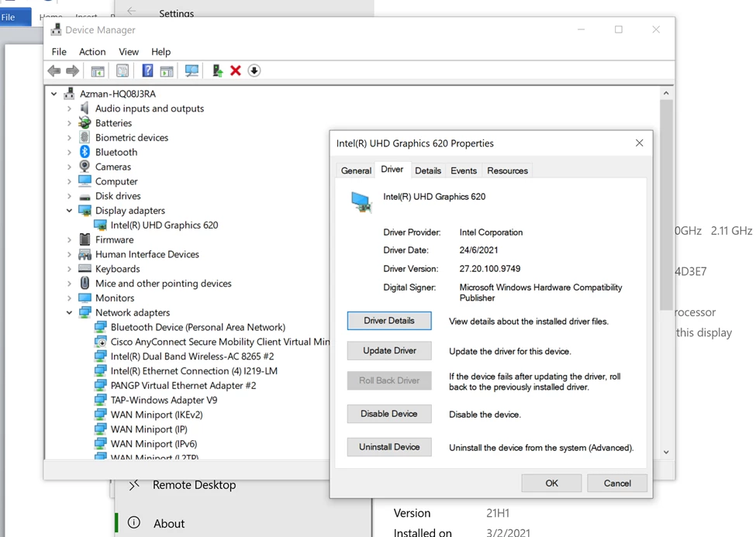Screen dimensions: 756x537
Task: Collapse the Display adapters category
Action: 70,211
